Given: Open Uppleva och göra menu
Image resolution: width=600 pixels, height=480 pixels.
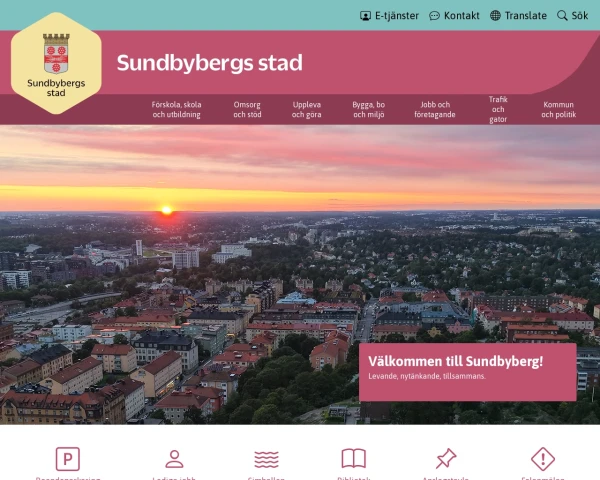Looking at the screenshot, I should [x=307, y=109].
